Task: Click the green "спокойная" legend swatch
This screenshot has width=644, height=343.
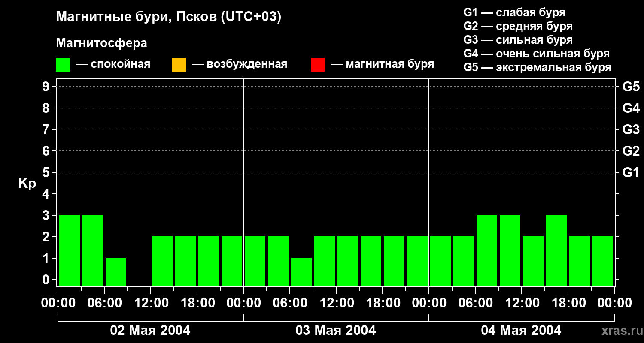Action: pos(63,65)
